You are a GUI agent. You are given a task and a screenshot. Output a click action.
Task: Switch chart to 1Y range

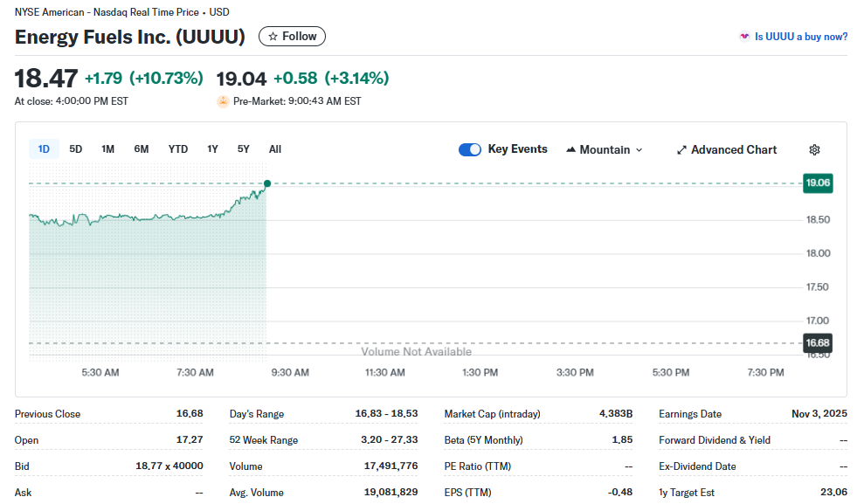pos(212,149)
